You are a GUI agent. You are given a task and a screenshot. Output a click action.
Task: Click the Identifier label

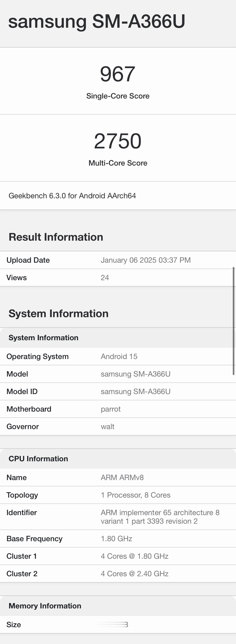click(21, 512)
